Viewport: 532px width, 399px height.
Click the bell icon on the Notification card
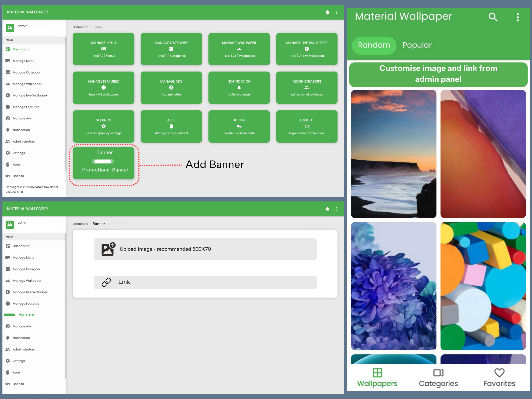pyautogui.click(x=239, y=87)
